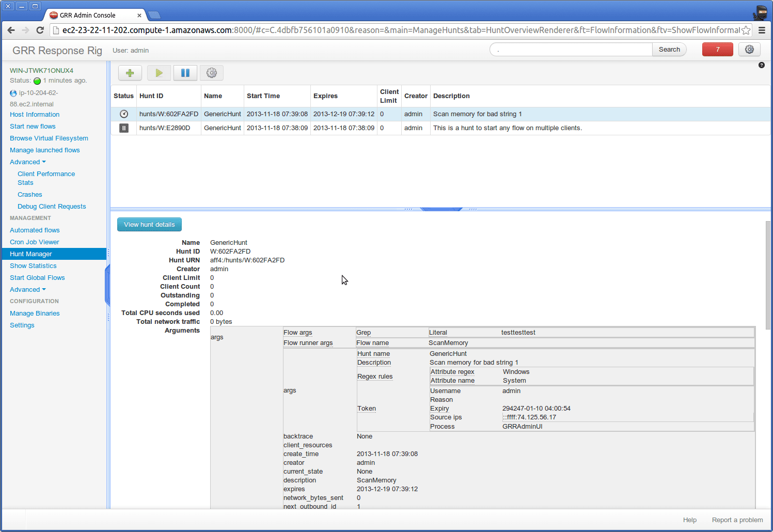This screenshot has width=773, height=532.
Task: Click the green plus new hunt icon
Action: point(130,73)
